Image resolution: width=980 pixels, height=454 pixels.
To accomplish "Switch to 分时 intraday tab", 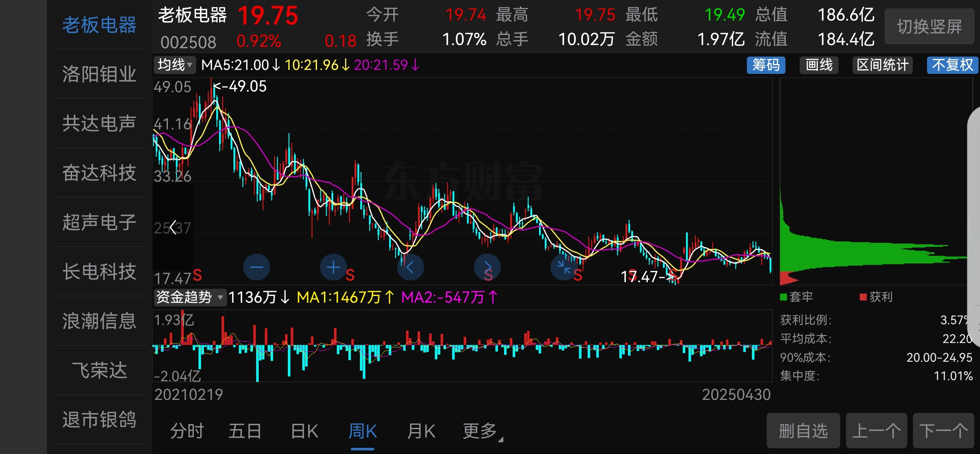I will pyautogui.click(x=187, y=431).
